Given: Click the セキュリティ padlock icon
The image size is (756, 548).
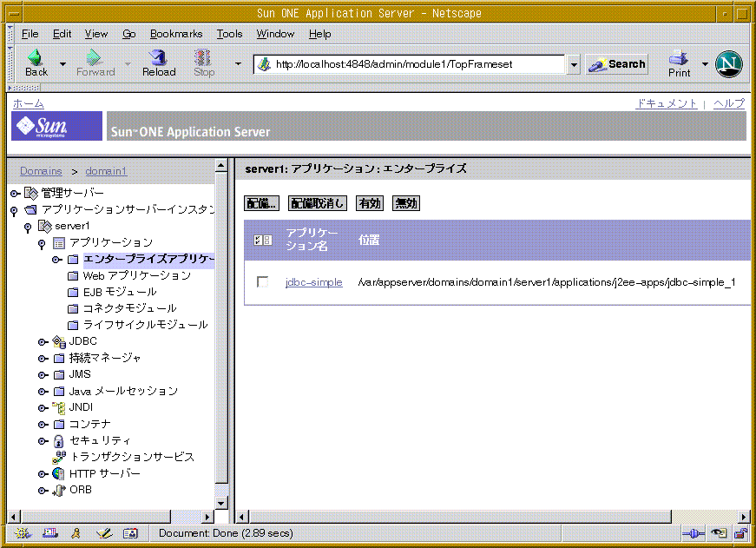Looking at the screenshot, I should (x=59, y=440).
